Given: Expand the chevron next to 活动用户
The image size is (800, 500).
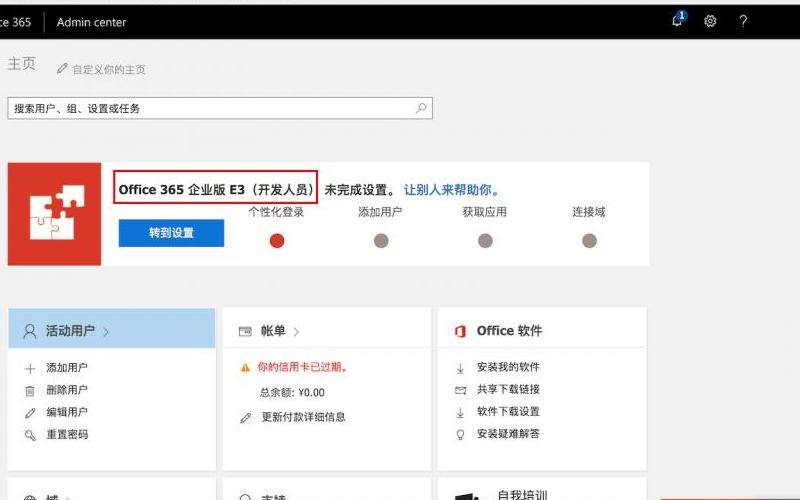Looking at the screenshot, I should click(x=106, y=332).
